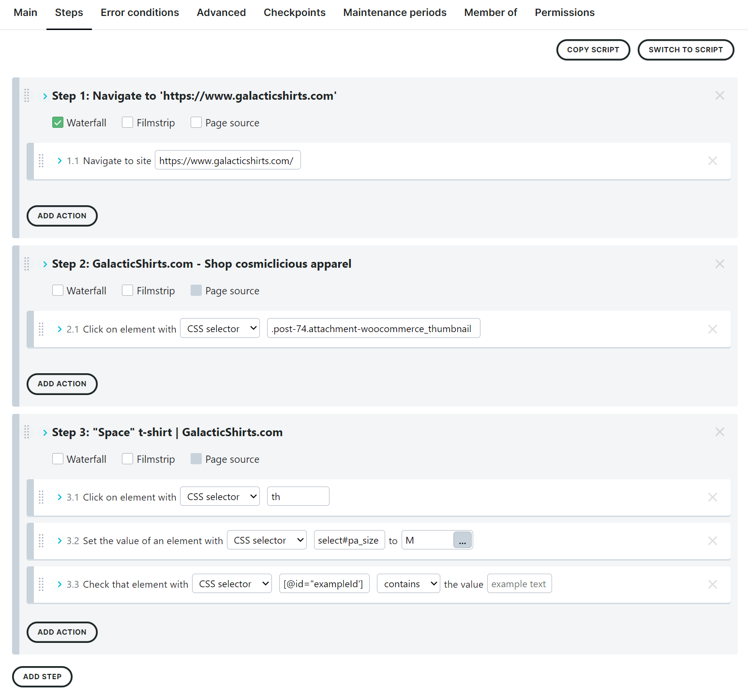Select the Steps tab

point(69,13)
